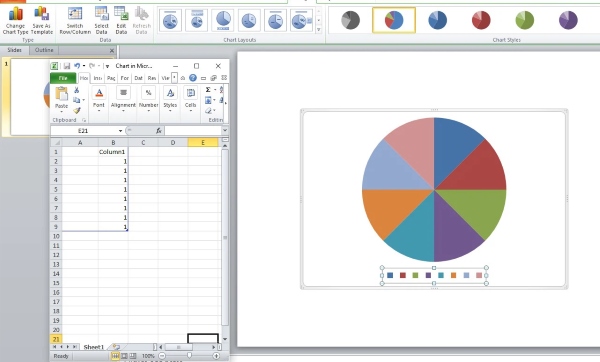This screenshot has width=600, height=362.
Task: Click the Paste icon in Excel
Action: [61, 93]
